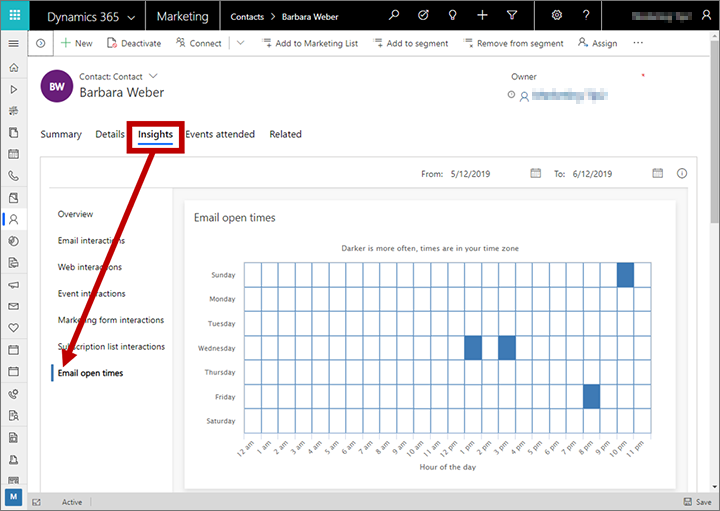Switch to the Details tab

click(x=110, y=134)
